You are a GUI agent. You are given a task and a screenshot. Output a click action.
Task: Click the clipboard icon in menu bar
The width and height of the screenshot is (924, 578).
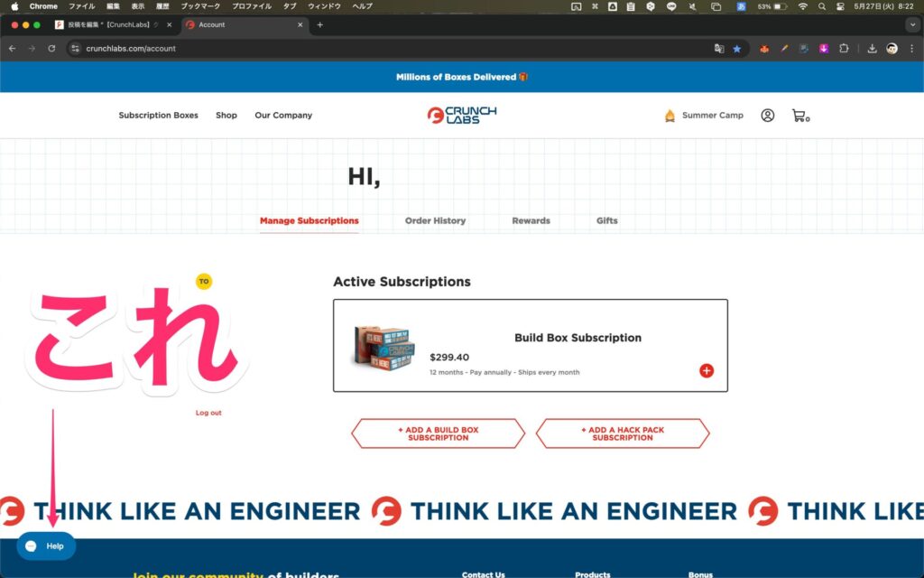point(631,6)
